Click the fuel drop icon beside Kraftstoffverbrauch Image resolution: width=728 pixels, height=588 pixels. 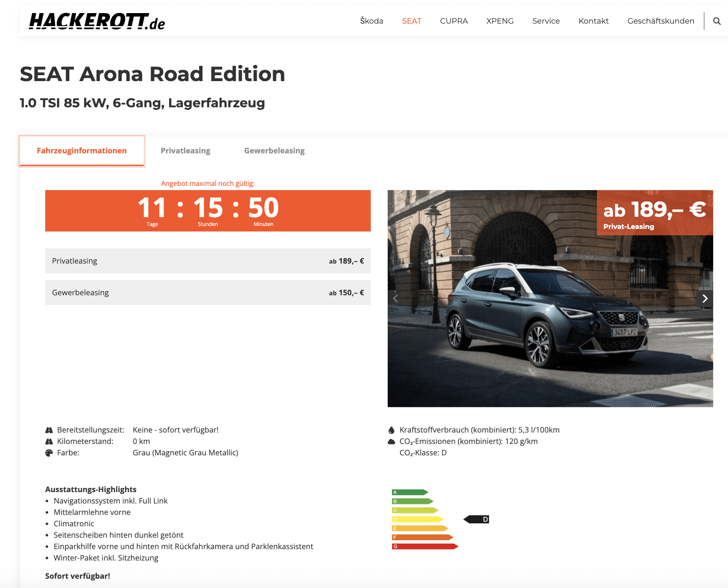click(x=391, y=430)
